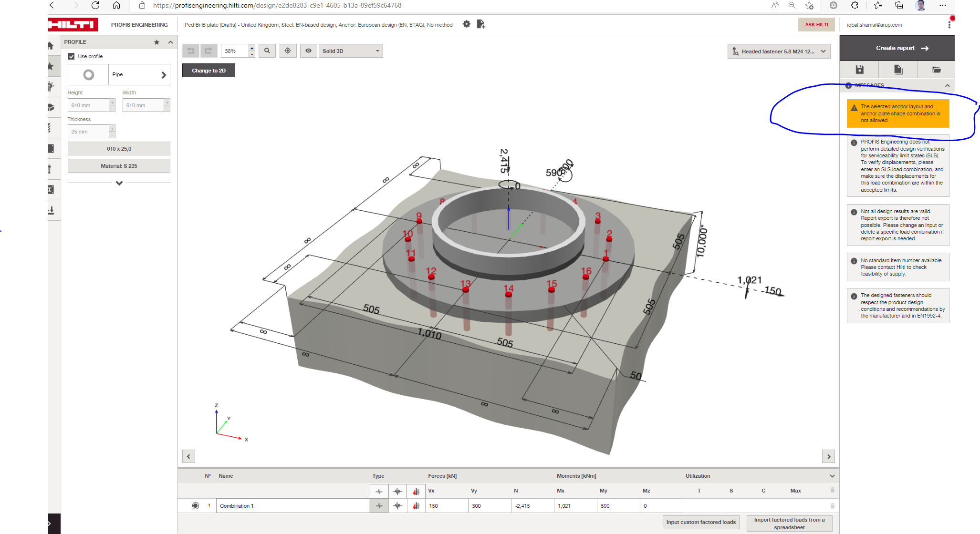Click the center-view target icon

(x=288, y=51)
